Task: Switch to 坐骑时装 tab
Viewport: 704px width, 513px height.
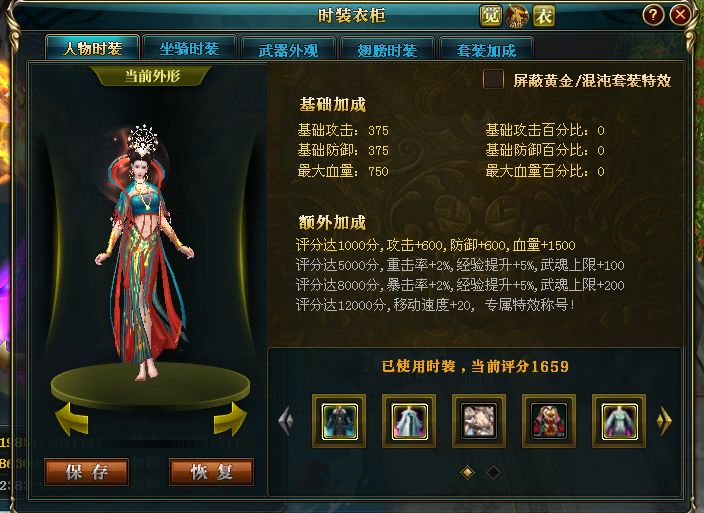Action: [x=189, y=48]
